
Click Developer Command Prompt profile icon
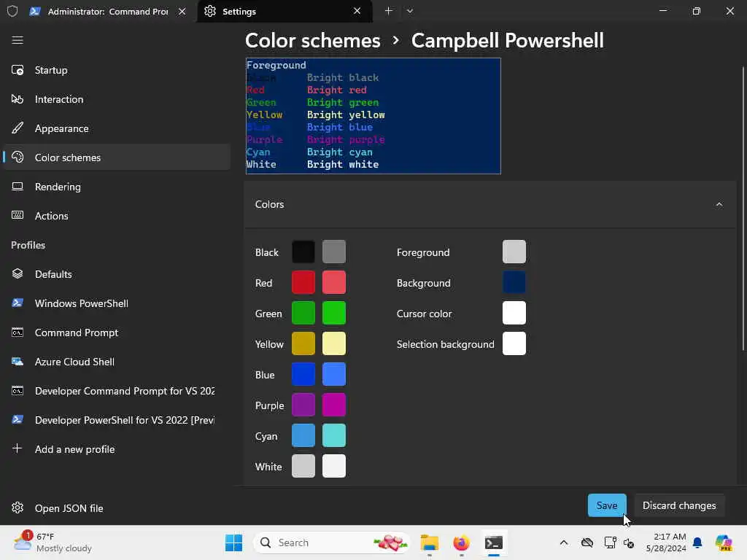click(x=18, y=391)
